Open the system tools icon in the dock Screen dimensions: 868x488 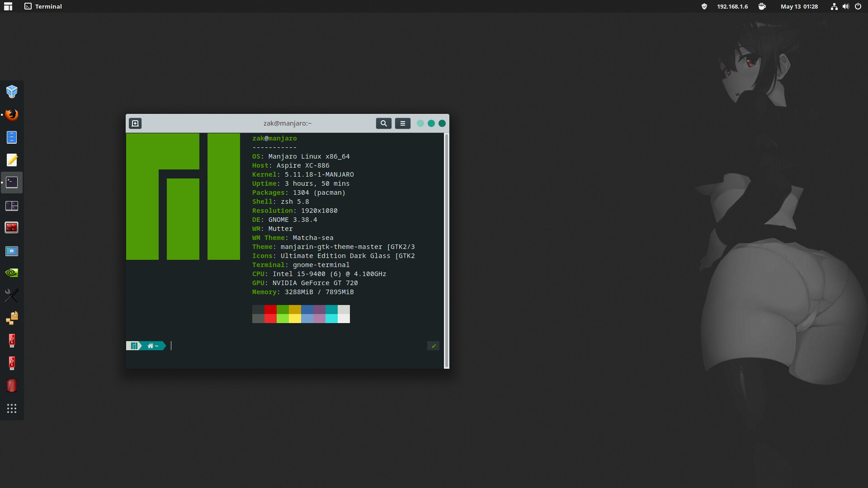tap(12, 295)
